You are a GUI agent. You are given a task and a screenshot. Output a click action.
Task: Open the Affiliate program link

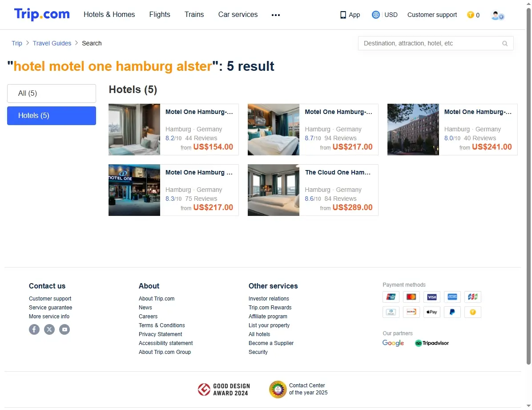click(268, 316)
